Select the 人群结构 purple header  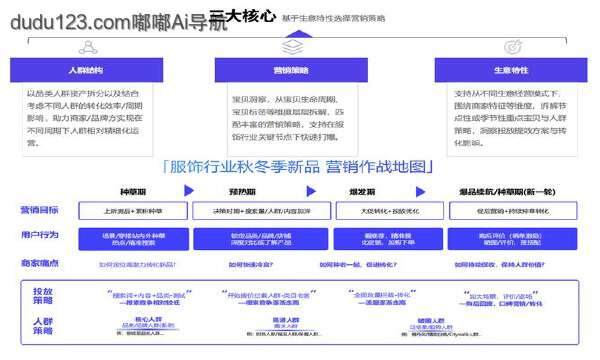(86, 70)
